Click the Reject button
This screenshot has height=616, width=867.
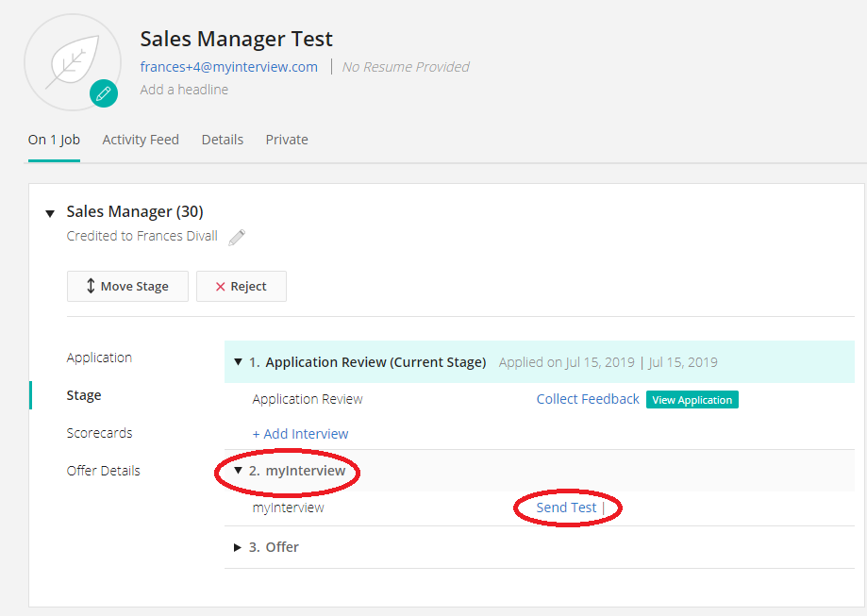241,287
